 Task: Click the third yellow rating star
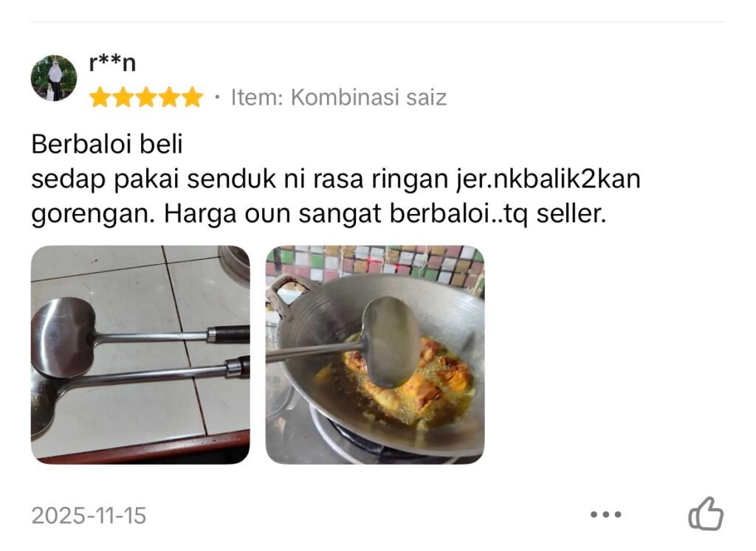[x=146, y=97]
